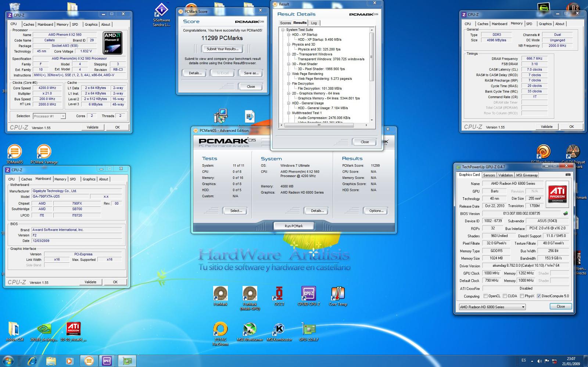Collapse the 2D - Transparent Windows node

(289, 54)
